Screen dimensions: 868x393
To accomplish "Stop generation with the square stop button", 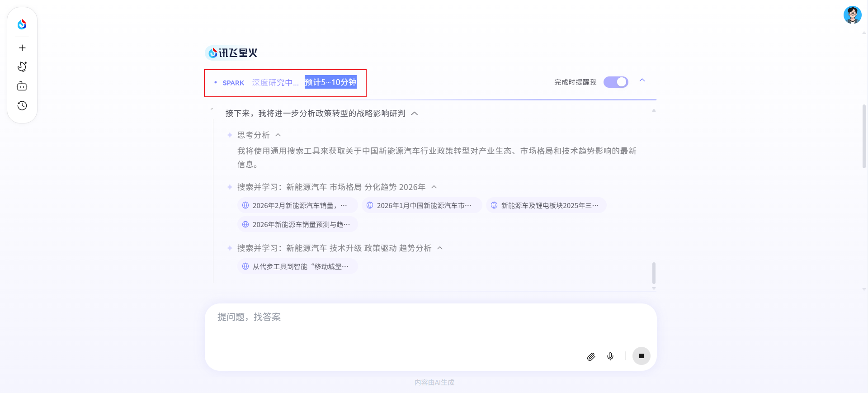I will (x=641, y=356).
